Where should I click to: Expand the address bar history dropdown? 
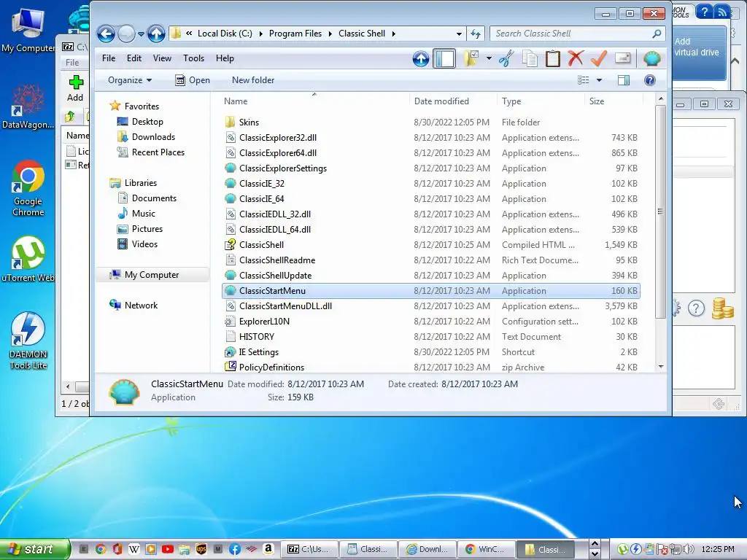[459, 34]
